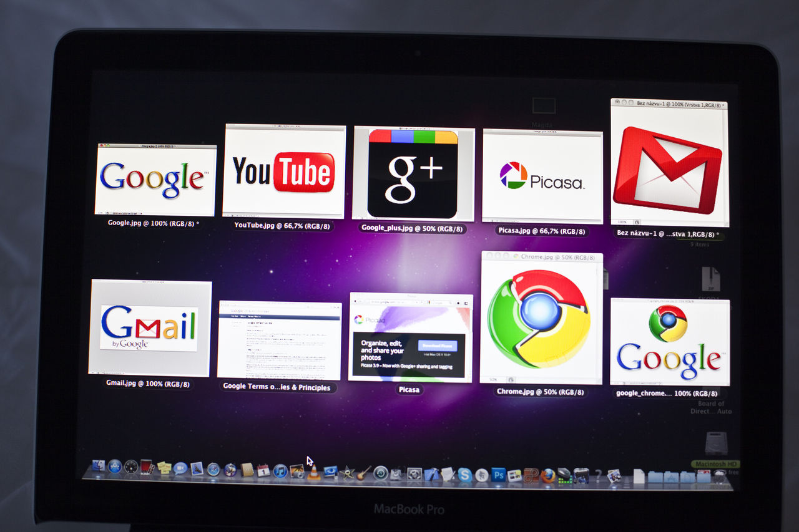799x532 pixels.
Task: Open GarageBand guitar dock icon
Action: [364, 473]
